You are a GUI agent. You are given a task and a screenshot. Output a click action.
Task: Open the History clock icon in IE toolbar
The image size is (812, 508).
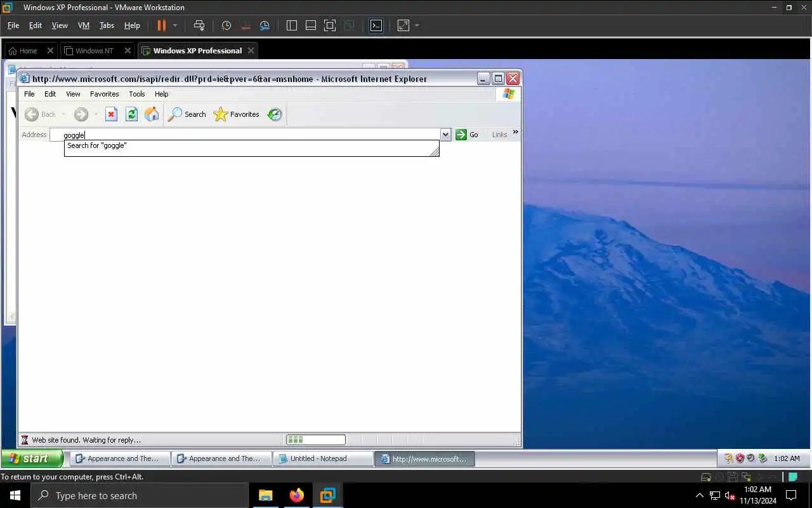274,114
